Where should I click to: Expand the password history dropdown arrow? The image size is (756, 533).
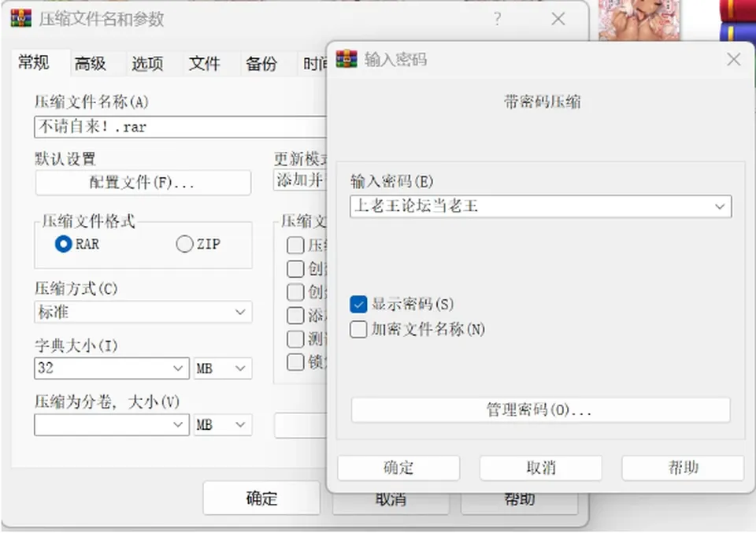click(x=719, y=207)
